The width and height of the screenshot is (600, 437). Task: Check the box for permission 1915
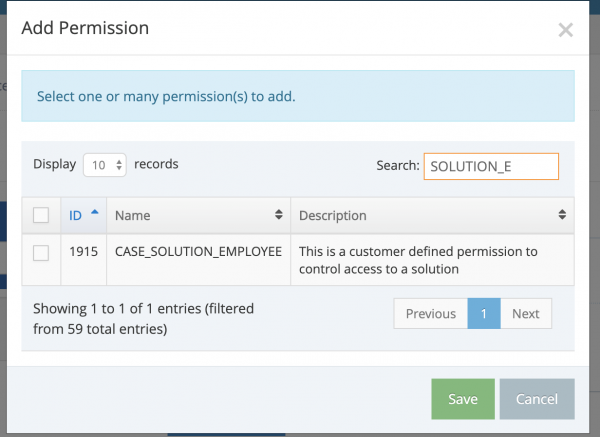(41, 253)
